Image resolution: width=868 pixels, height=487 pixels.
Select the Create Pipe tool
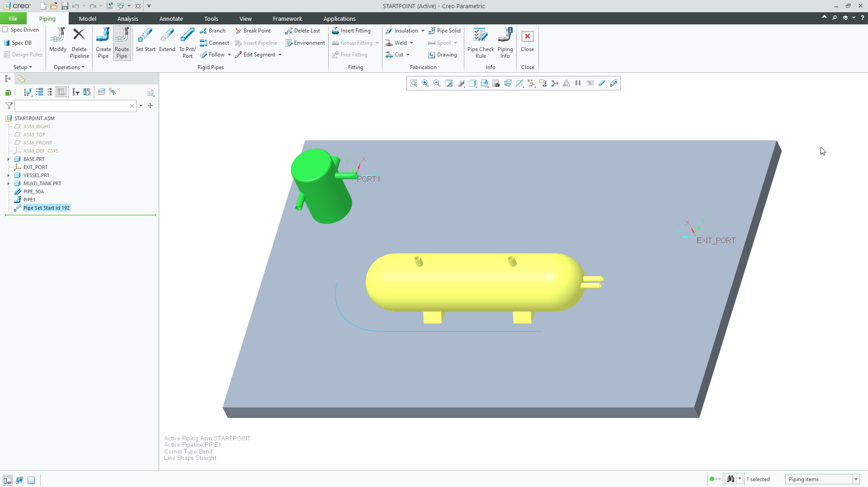(x=103, y=43)
